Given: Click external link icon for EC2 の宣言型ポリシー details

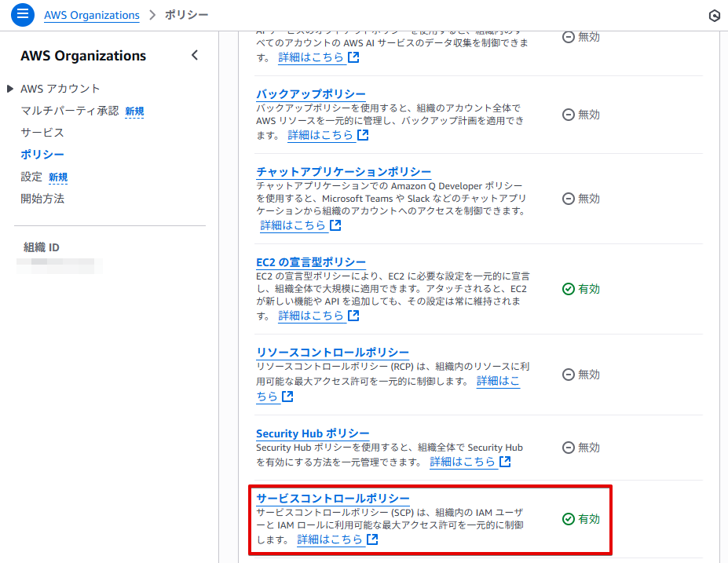Looking at the screenshot, I should 353,316.
